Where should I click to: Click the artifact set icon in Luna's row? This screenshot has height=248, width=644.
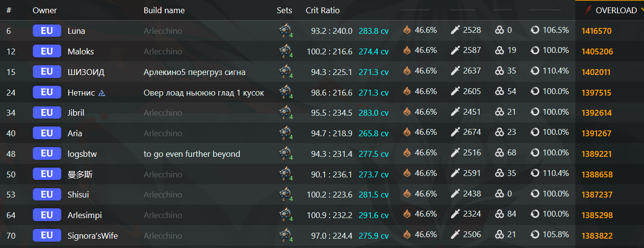(285, 31)
